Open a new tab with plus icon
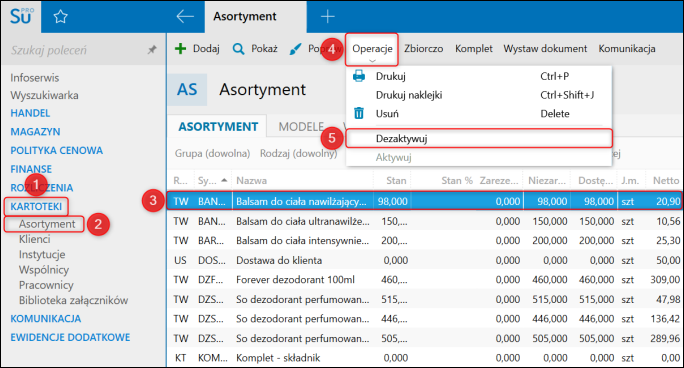The height and width of the screenshot is (368, 684). [328, 17]
